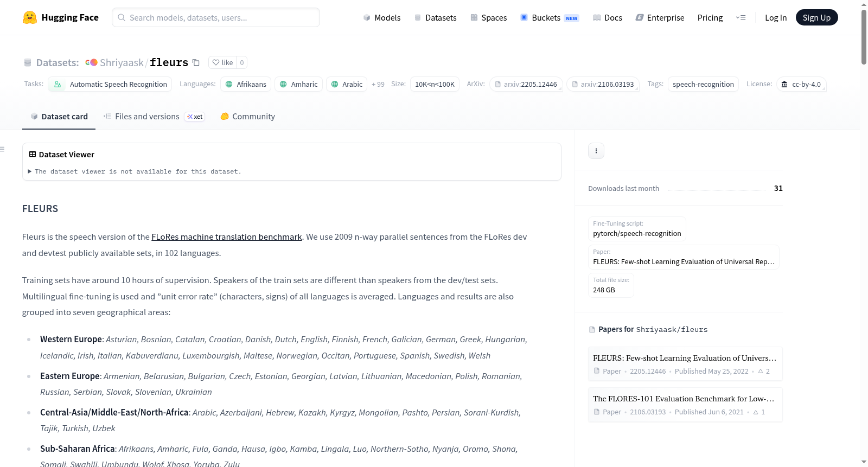Click Log In

[x=776, y=17]
